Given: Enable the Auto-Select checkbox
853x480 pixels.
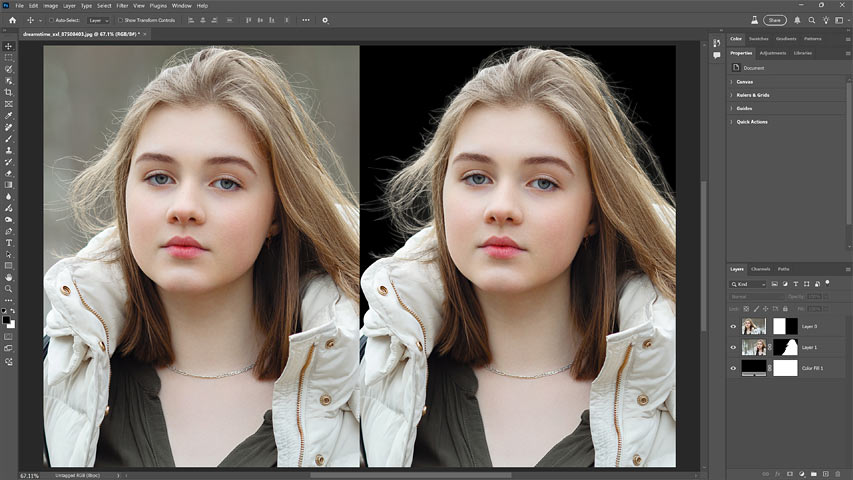Looking at the screenshot, I should pyautogui.click(x=52, y=20).
